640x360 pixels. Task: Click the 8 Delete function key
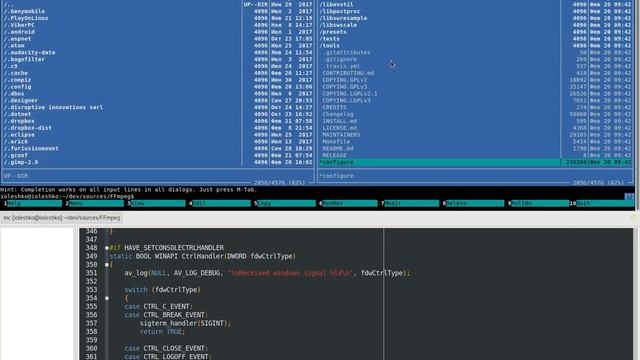(473, 203)
